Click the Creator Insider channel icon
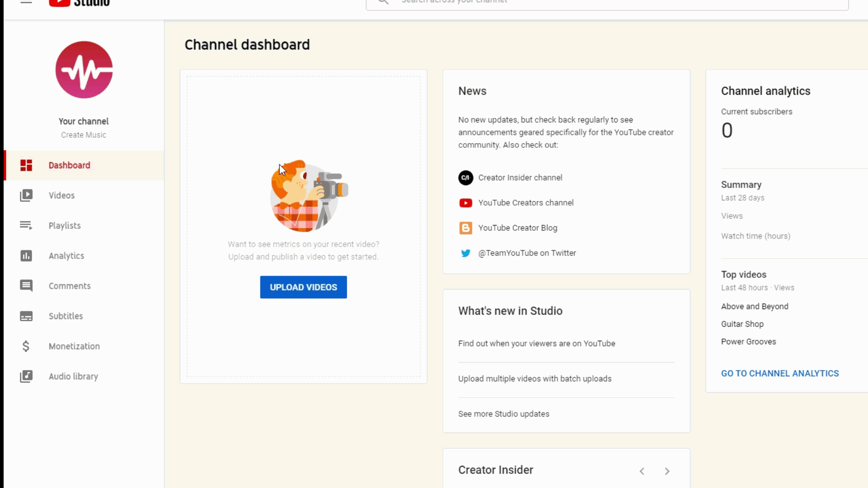Screen dimensions: 868x488 point(466,178)
